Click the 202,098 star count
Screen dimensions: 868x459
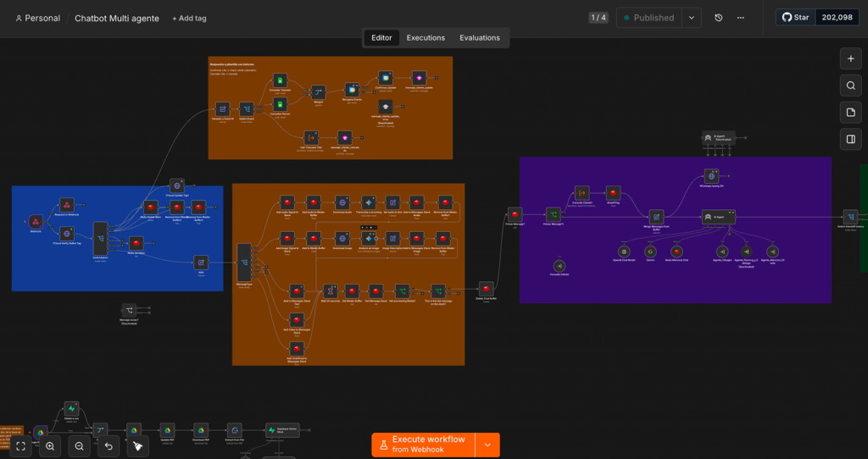(x=837, y=18)
